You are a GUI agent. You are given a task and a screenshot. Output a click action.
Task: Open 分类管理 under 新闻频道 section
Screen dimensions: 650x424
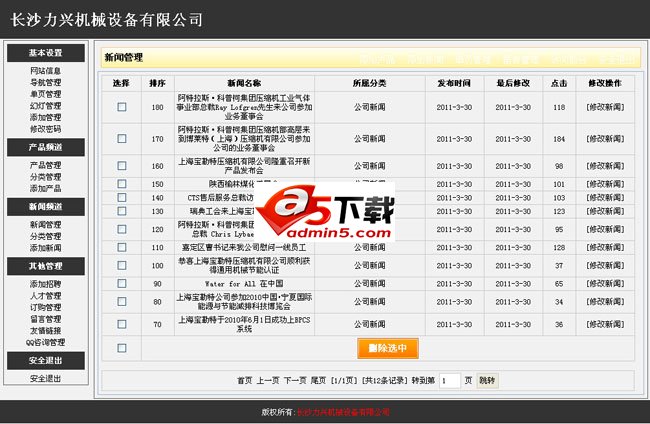click(46, 236)
